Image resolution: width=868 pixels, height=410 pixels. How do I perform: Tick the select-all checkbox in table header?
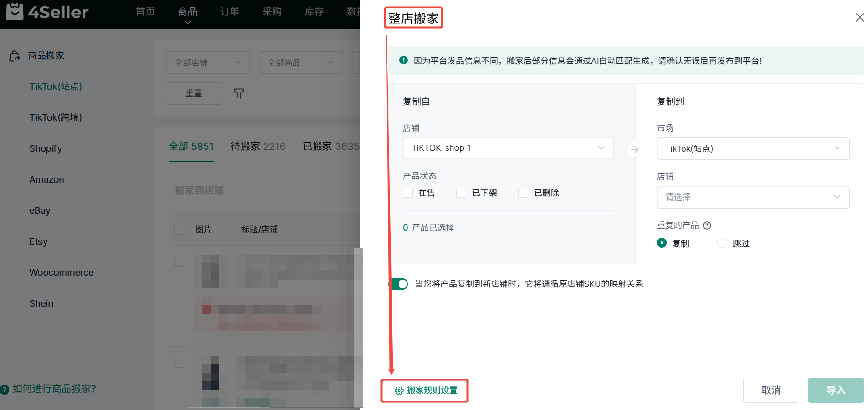coord(179,229)
